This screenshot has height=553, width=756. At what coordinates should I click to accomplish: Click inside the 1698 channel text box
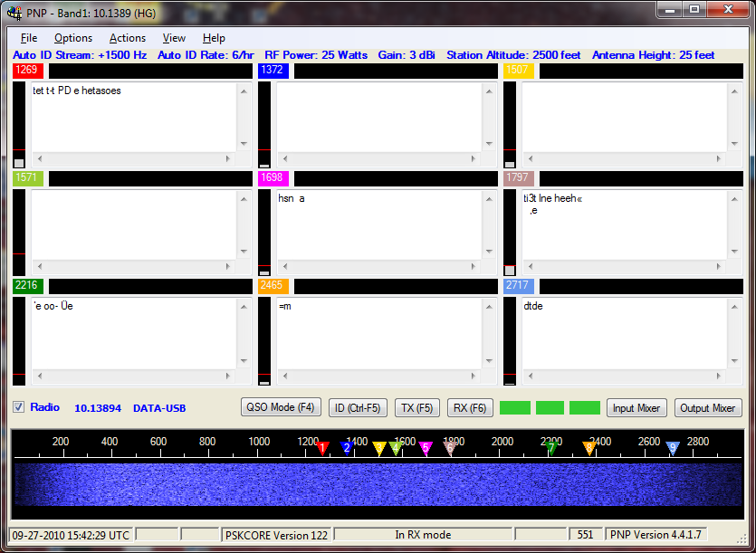[379, 225]
